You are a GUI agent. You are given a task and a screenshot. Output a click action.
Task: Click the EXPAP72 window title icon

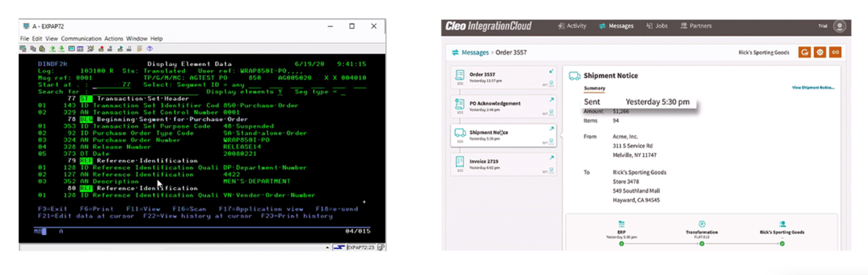26,26
